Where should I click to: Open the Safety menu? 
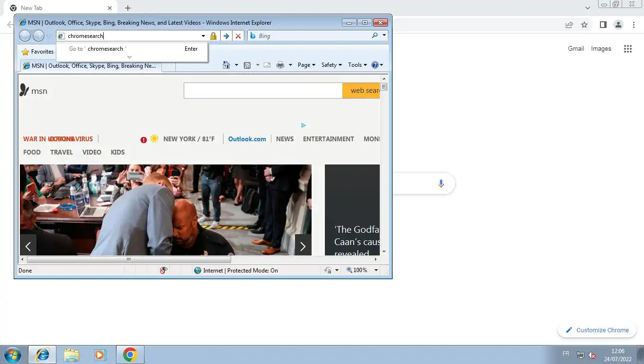tap(331, 65)
